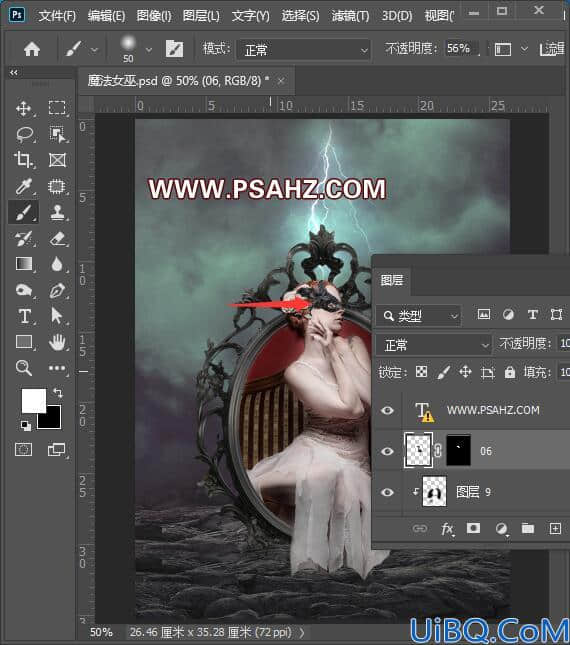Viewport: 570px width, 645px height.
Task: Open the 滤镜(T) menu
Action: 350,16
